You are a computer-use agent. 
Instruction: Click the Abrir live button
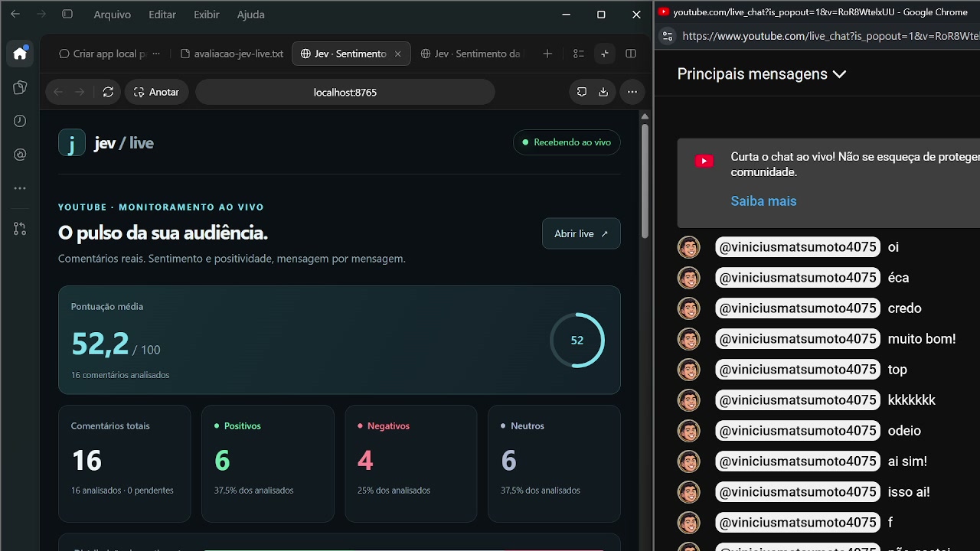point(581,233)
